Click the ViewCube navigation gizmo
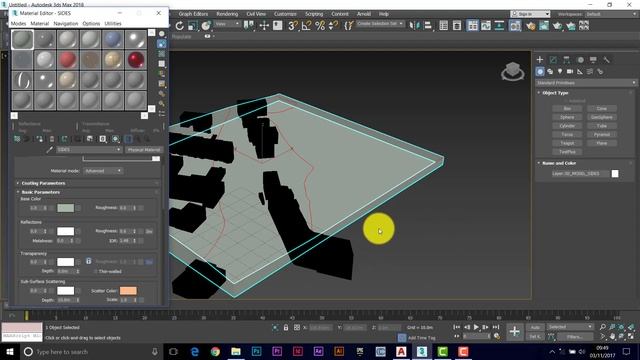640x360 pixels. 513,71
